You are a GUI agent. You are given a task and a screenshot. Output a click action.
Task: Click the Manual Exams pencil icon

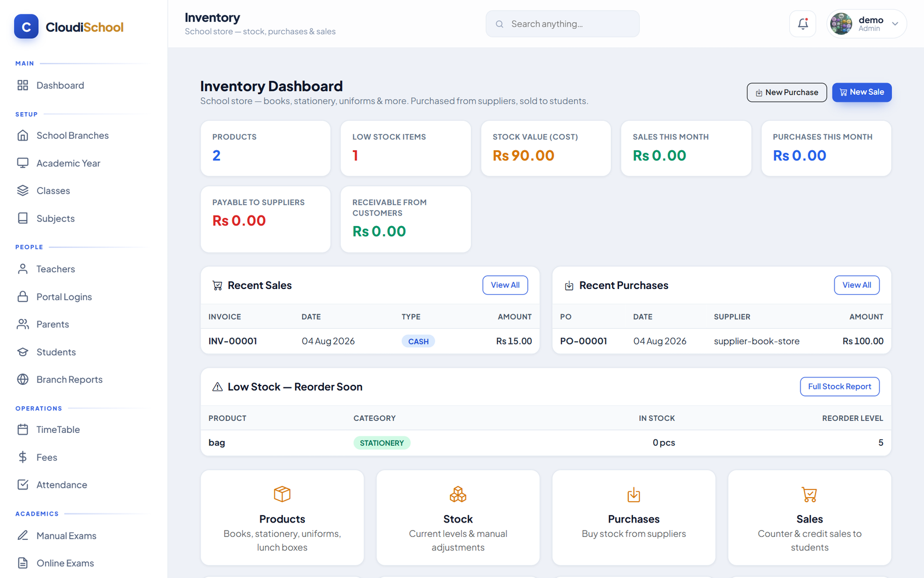point(23,535)
